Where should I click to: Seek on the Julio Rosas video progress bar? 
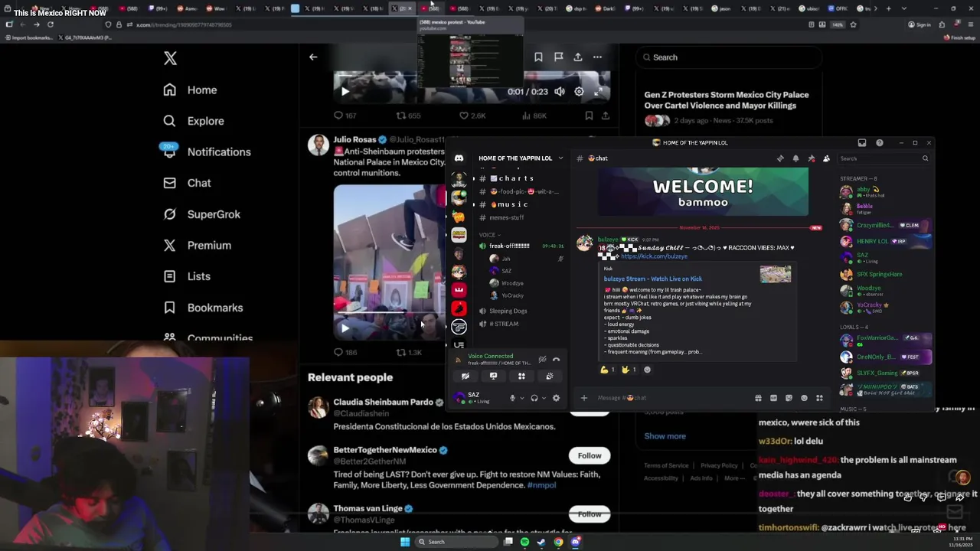(389, 312)
